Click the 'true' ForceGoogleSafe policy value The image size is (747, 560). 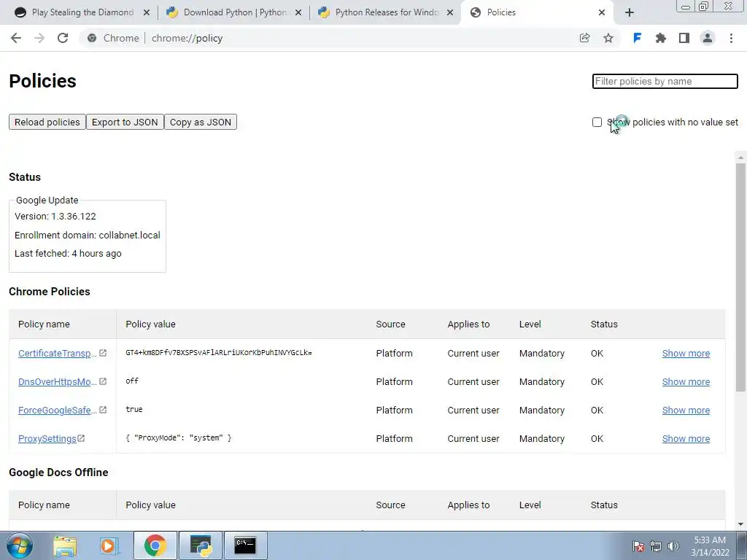click(x=134, y=409)
